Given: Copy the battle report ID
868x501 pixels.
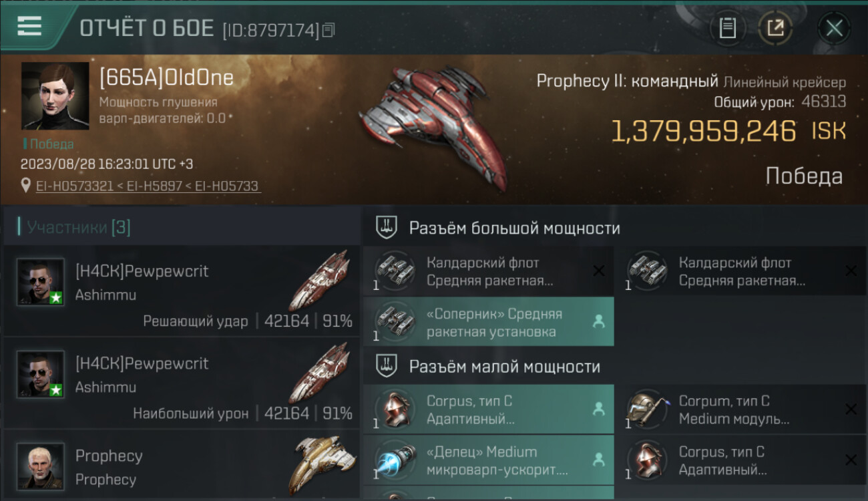Looking at the screenshot, I should pyautogui.click(x=328, y=30).
